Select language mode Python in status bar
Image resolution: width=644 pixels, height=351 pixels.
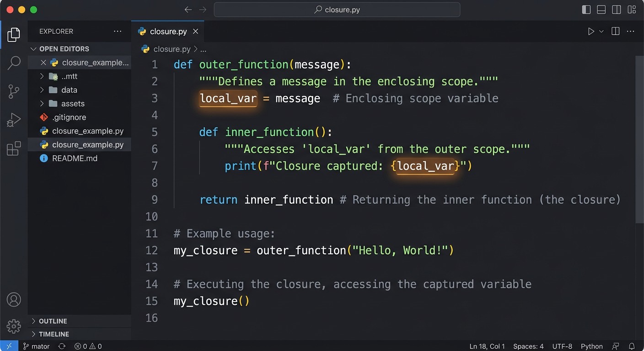click(592, 346)
